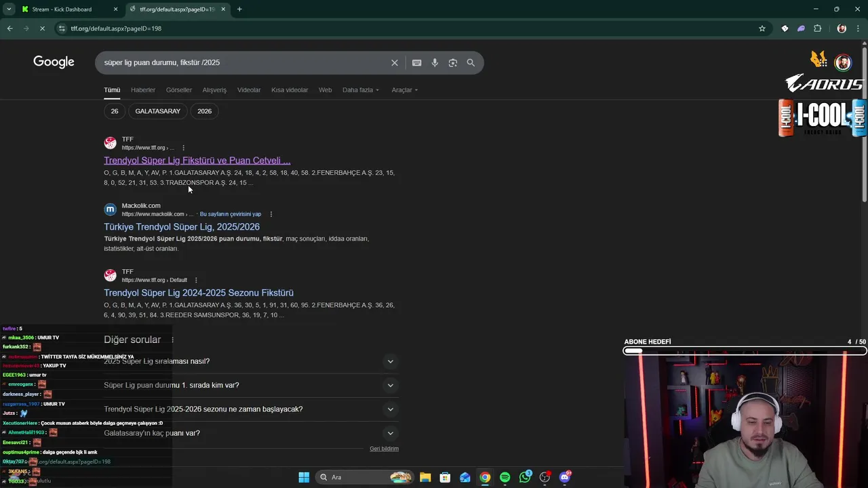This screenshot has width=868, height=488.
Task: Open Discord from taskbar
Action: pos(565,477)
